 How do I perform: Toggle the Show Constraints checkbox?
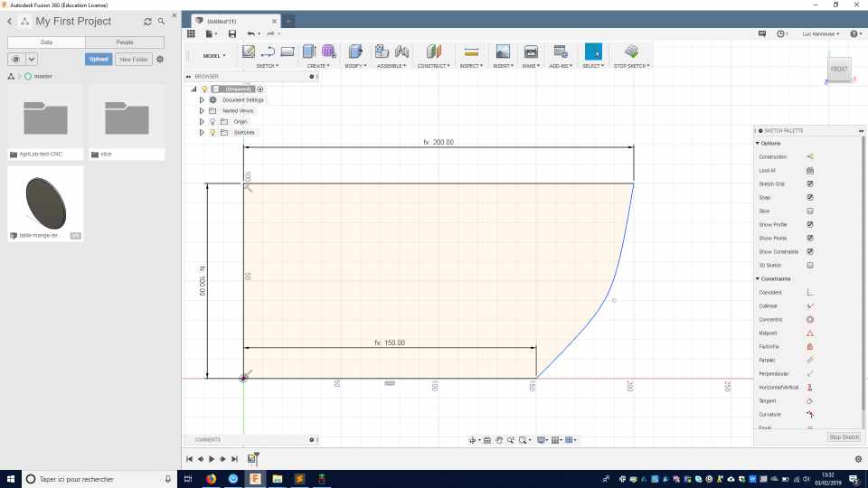coord(810,252)
